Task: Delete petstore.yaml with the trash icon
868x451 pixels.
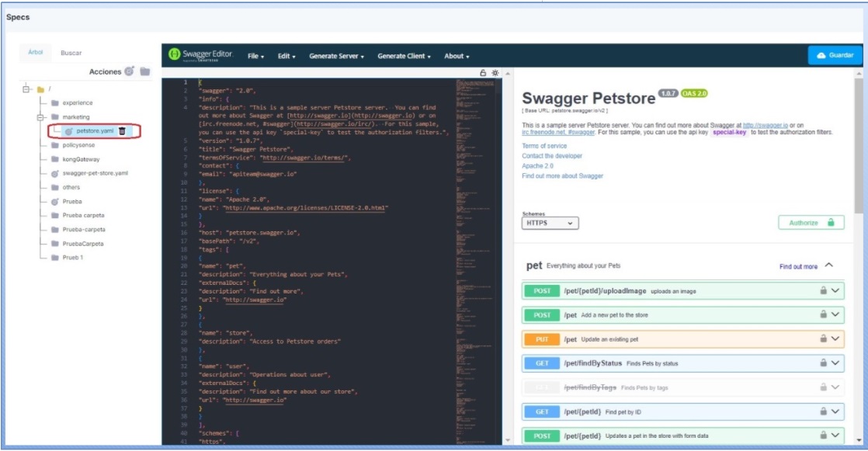Action: (122, 132)
